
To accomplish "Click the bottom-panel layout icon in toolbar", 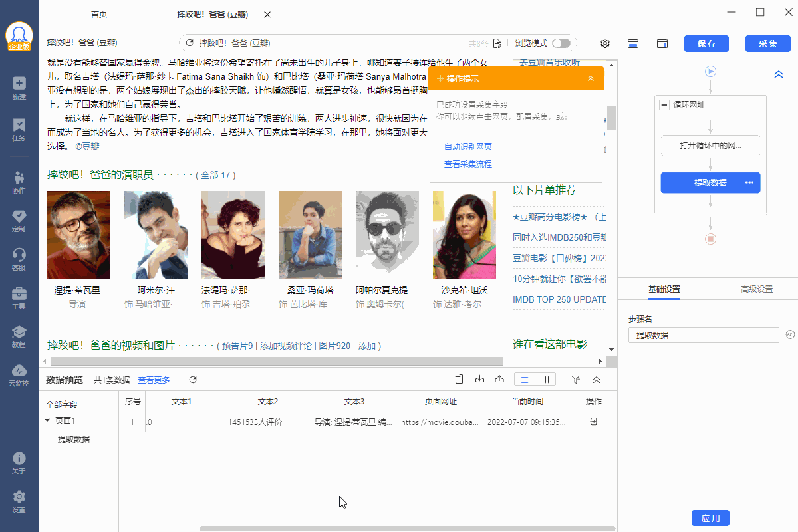I will coord(634,43).
